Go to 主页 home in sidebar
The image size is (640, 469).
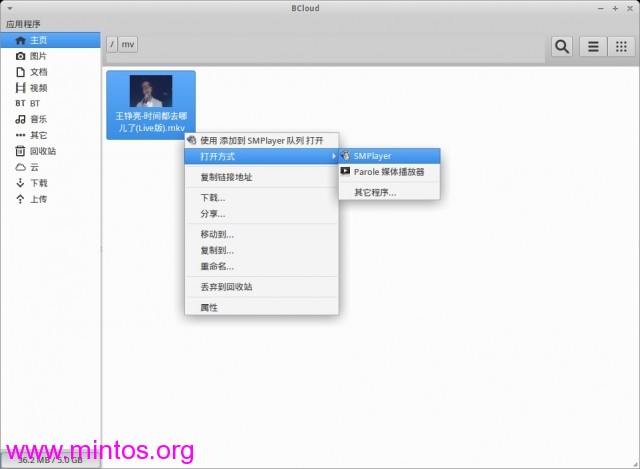[x=51, y=40]
